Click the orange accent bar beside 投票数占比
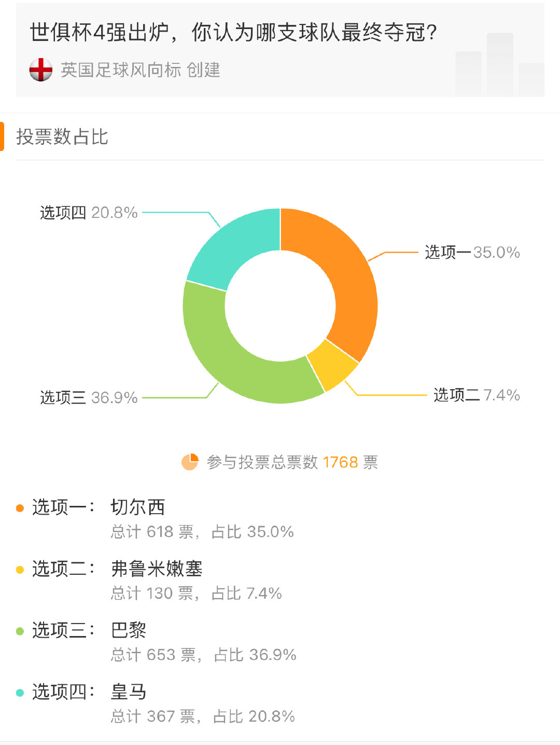The height and width of the screenshot is (745, 560). pyautogui.click(x=2, y=136)
